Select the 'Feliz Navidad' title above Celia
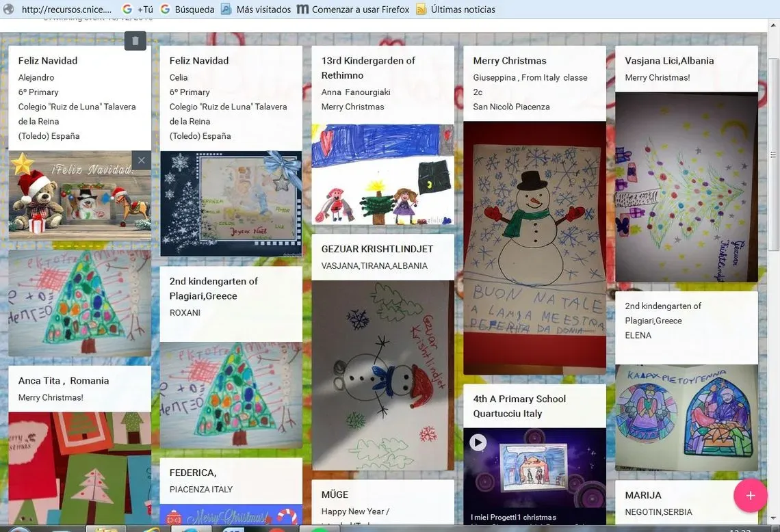 (199, 61)
